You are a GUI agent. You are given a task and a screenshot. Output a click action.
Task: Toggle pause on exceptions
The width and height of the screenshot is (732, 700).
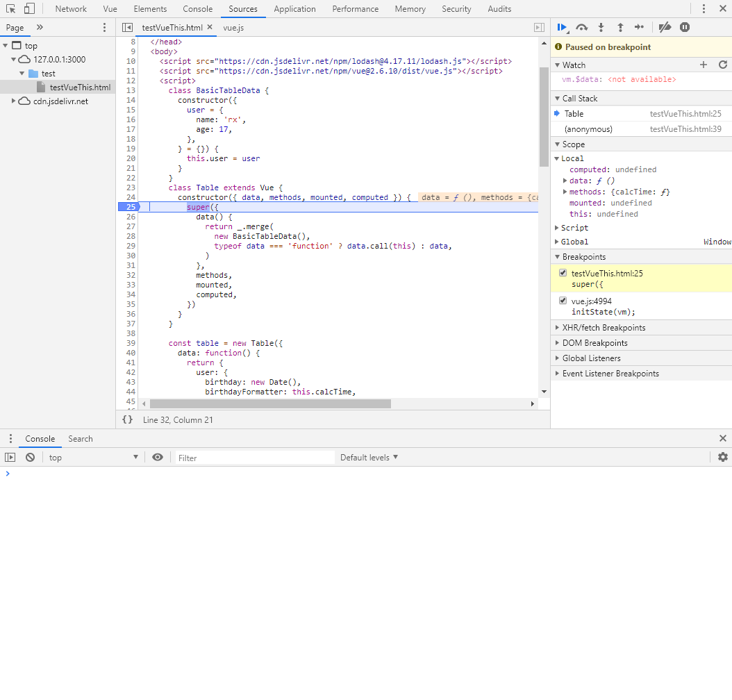pyautogui.click(x=684, y=28)
